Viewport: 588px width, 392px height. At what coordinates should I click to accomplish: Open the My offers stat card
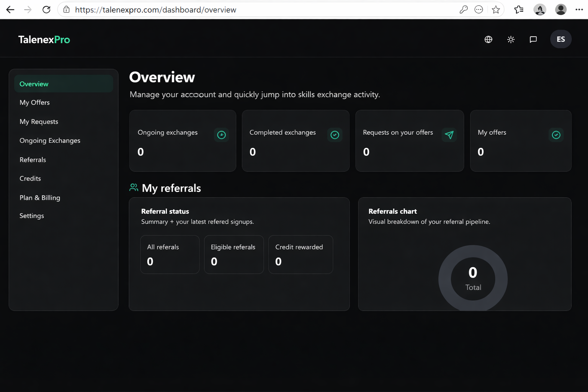pos(521,141)
